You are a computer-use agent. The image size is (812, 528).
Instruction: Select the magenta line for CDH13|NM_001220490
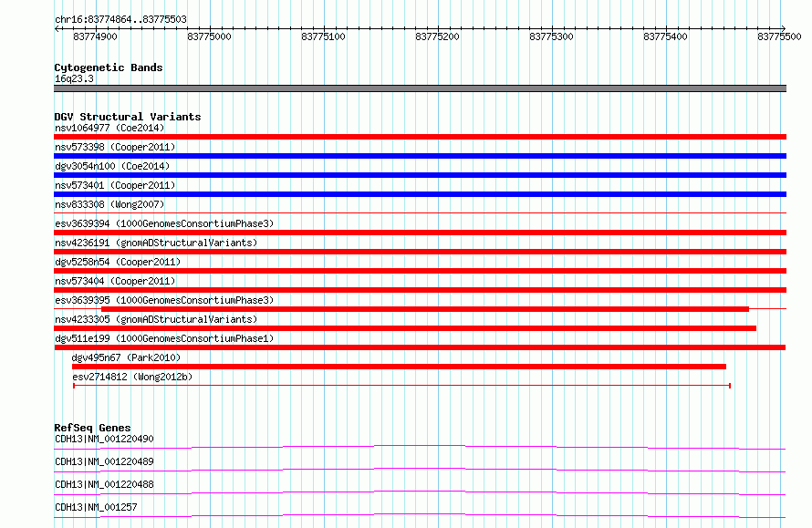click(420, 447)
